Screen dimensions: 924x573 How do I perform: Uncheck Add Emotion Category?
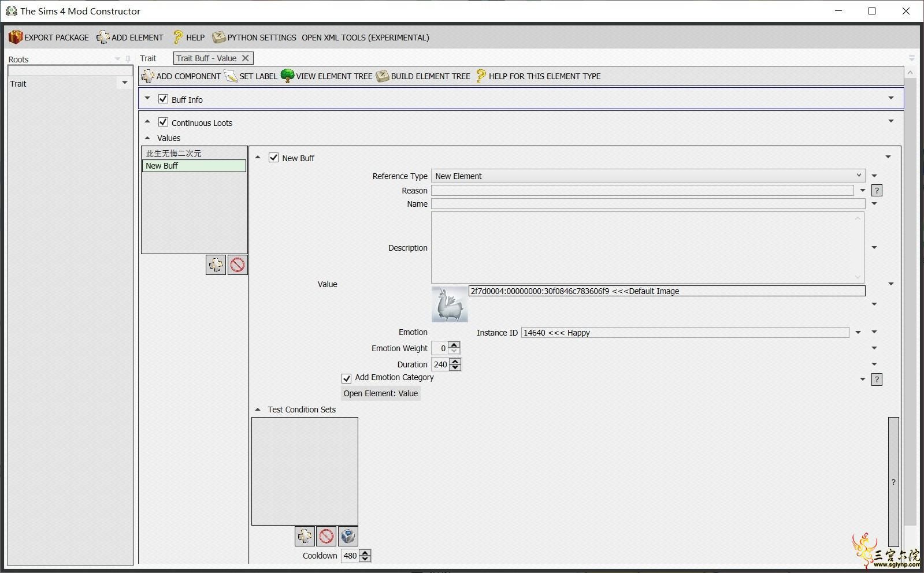coord(347,378)
